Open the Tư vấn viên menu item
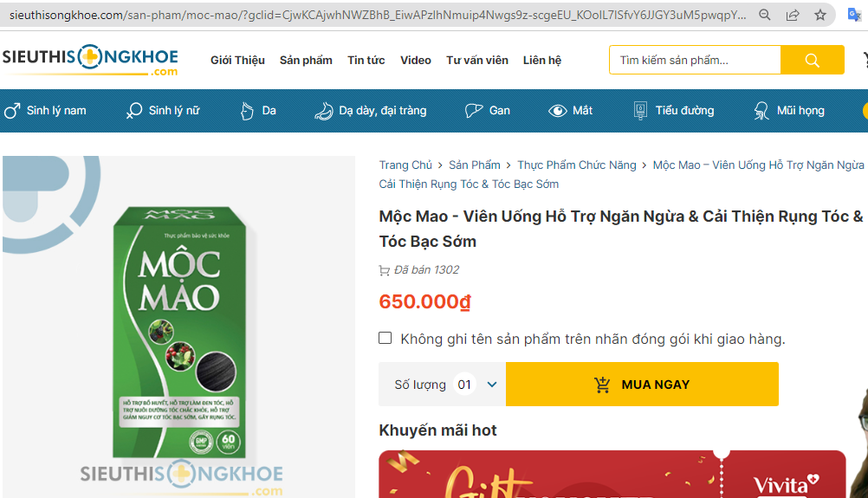The height and width of the screenshot is (498, 868). tap(477, 60)
